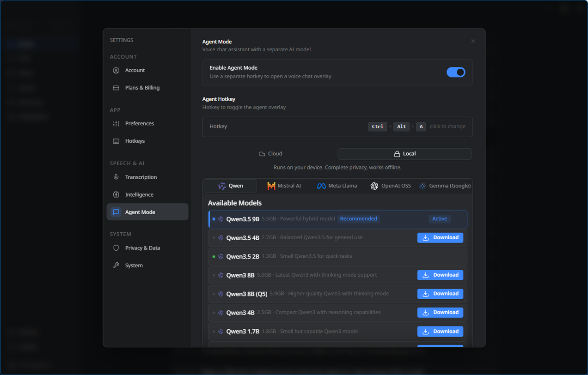Click the Transcription microphone icon

pos(116,177)
